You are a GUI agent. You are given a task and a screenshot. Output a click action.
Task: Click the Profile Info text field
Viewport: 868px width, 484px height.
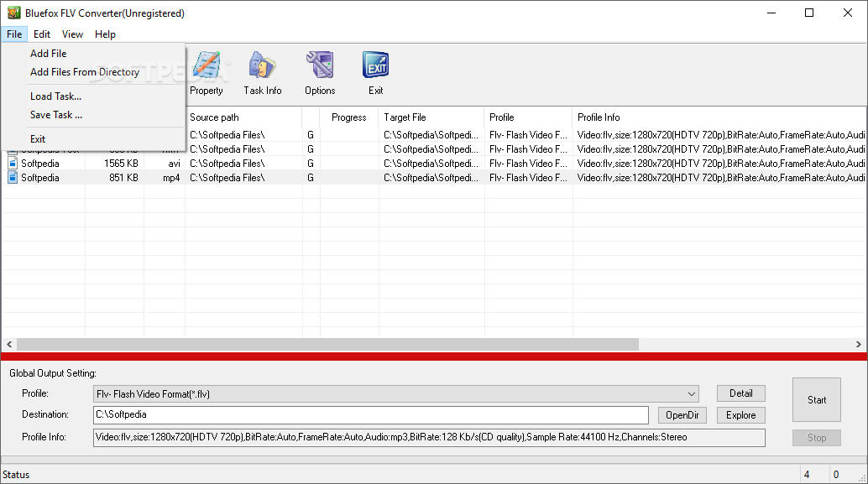tap(429, 438)
